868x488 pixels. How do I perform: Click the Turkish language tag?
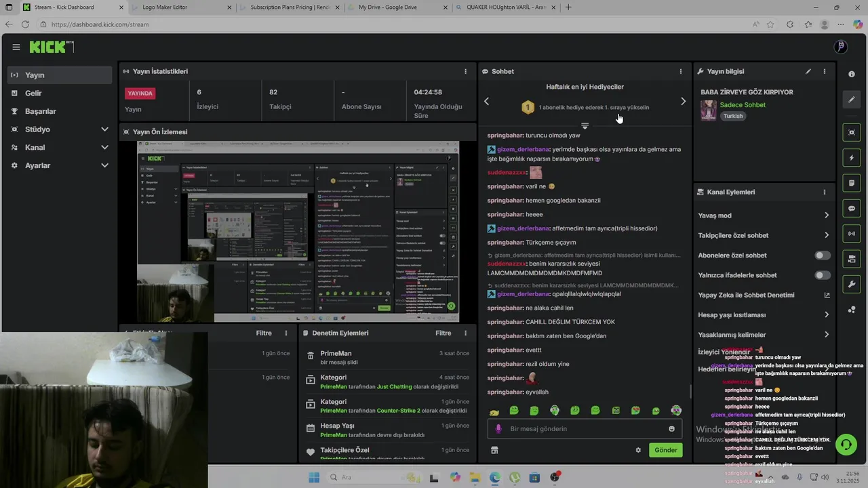[x=733, y=116]
